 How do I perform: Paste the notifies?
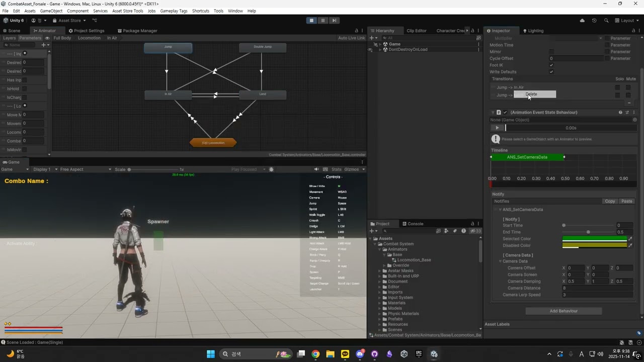[x=626, y=201]
